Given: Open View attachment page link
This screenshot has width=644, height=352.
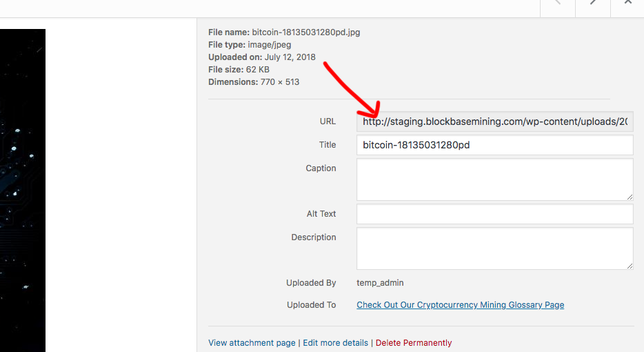Looking at the screenshot, I should (252, 343).
